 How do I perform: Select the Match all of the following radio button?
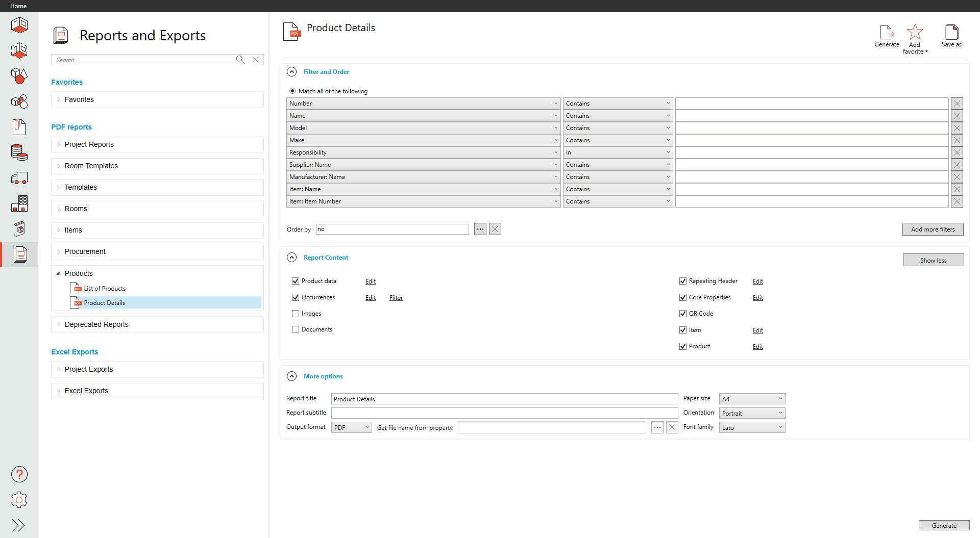[x=292, y=91]
